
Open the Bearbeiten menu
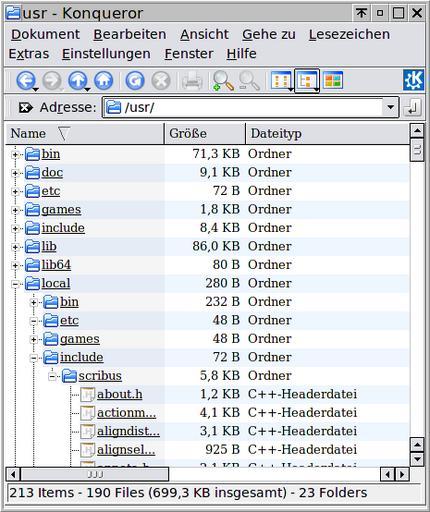click(x=130, y=34)
